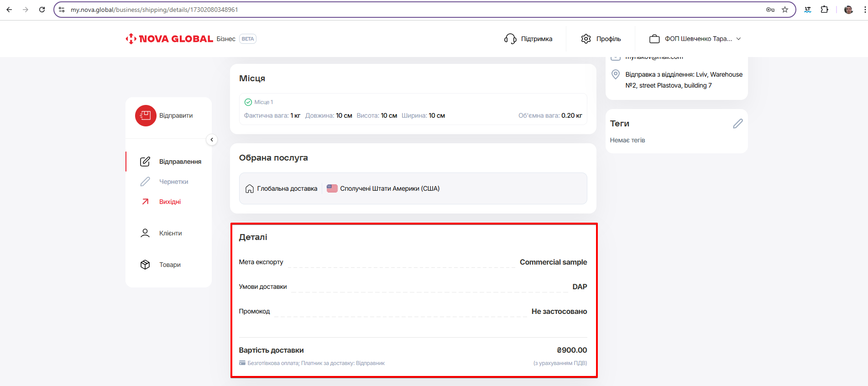
Task: Click the Nova Global logo
Action: (169, 39)
